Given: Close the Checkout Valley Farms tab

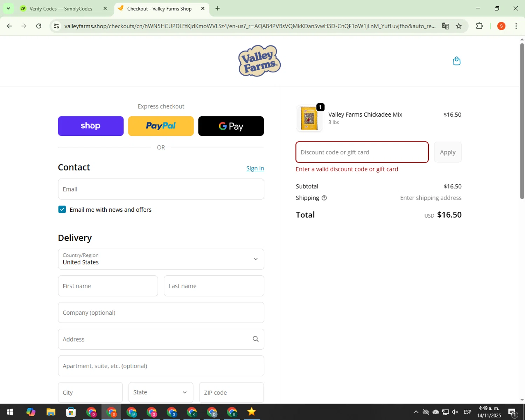Looking at the screenshot, I should point(203,8).
